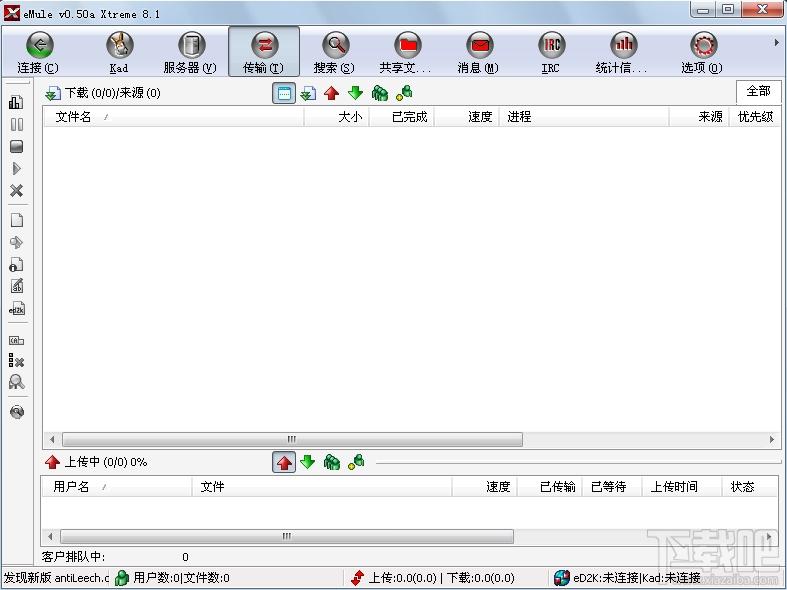
Task: Click the web services globe icon in sidebar
Action: coord(17,412)
